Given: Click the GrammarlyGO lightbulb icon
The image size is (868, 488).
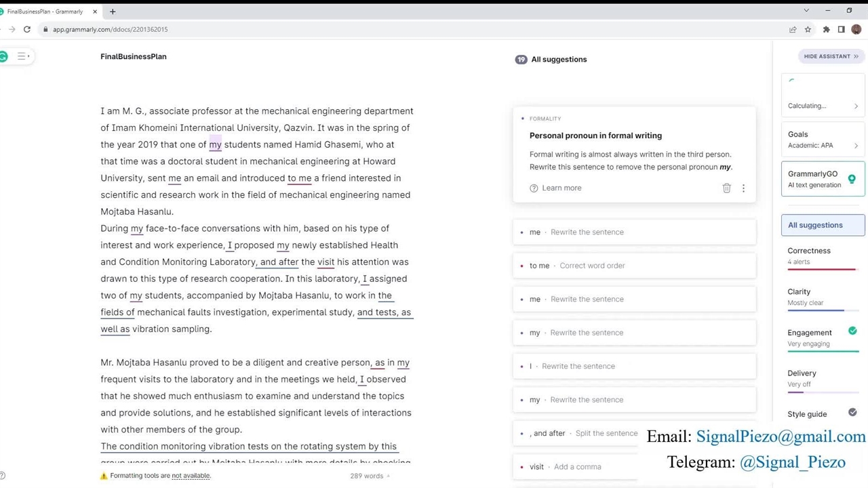Looking at the screenshot, I should pos(852,179).
